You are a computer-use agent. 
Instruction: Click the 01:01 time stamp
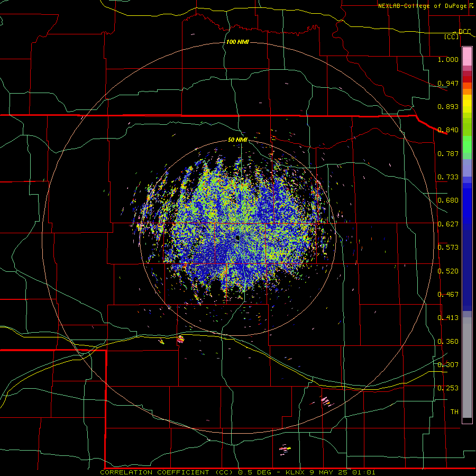364,472
